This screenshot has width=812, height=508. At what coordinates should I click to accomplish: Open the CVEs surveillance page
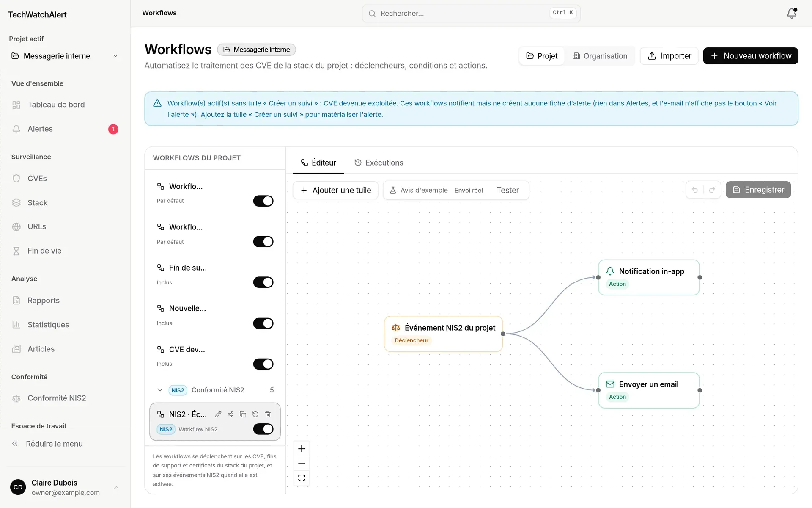click(65, 179)
